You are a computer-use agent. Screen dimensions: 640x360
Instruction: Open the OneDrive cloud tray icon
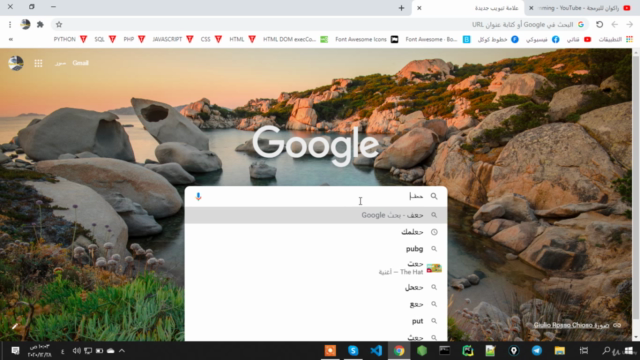click(111, 351)
